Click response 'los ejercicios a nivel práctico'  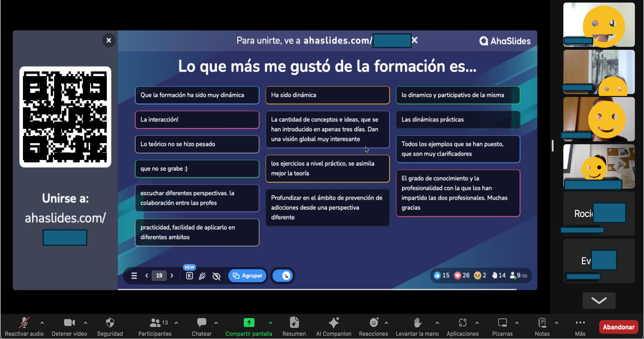pyautogui.click(x=327, y=169)
